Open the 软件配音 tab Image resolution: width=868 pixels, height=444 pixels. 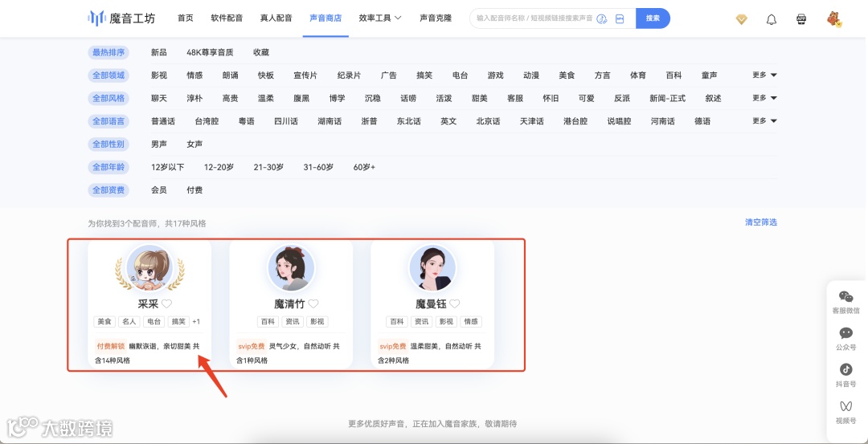(227, 18)
